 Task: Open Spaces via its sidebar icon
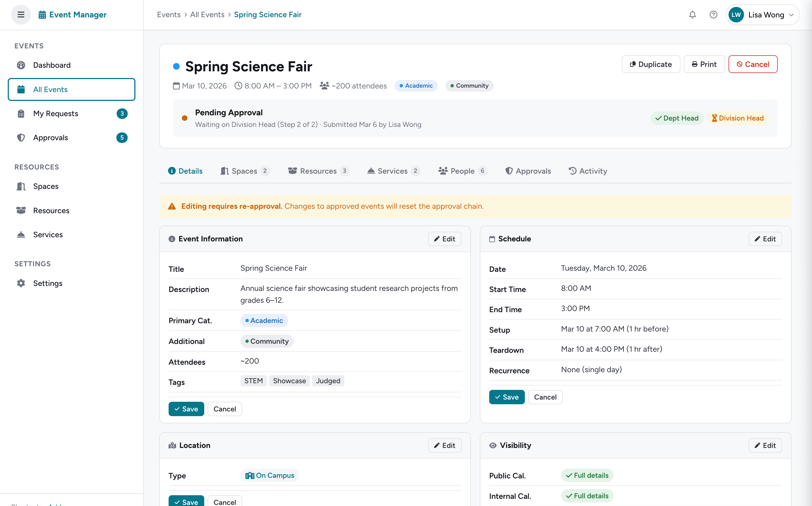(x=21, y=186)
